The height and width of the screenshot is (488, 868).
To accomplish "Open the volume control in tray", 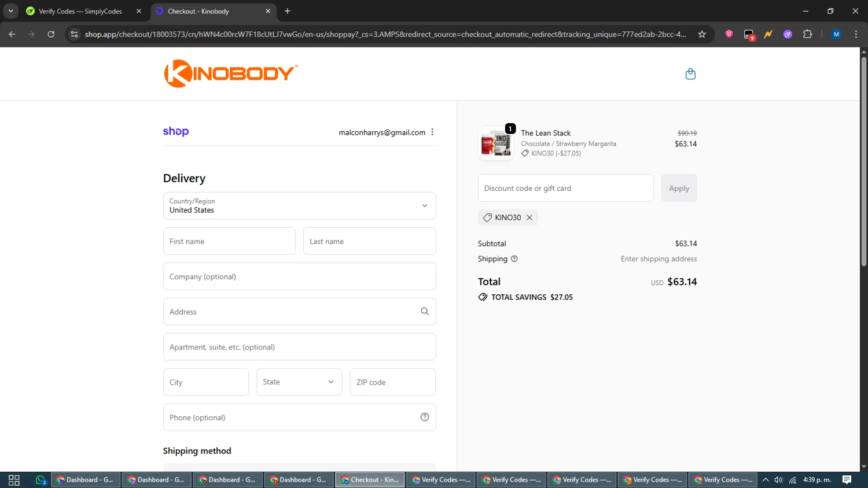I will pyautogui.click(x=779, y=480).
